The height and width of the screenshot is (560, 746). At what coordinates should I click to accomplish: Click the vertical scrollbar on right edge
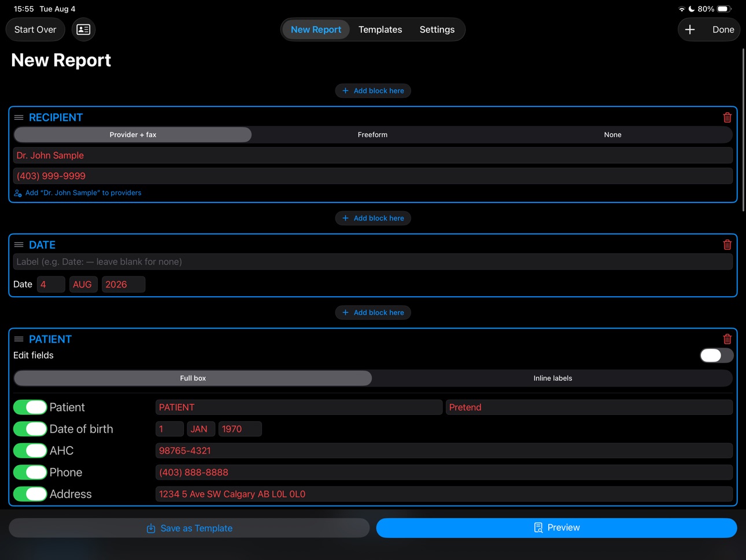(743, 130)
